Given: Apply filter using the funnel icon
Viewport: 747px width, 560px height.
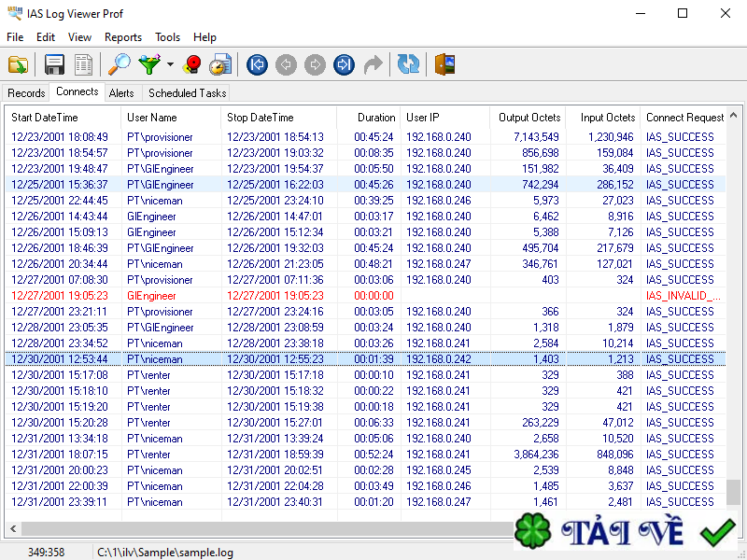Looking at the screenshot, I should click(x=149, y=64).
